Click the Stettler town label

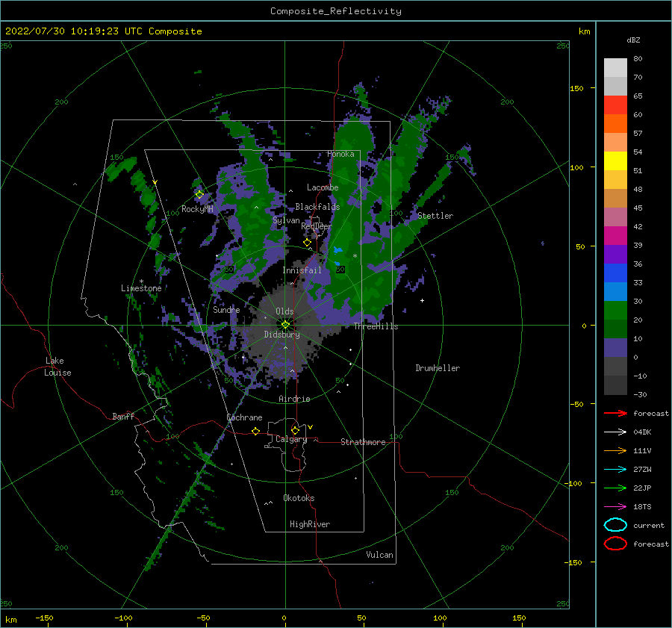tap(435, 216)
